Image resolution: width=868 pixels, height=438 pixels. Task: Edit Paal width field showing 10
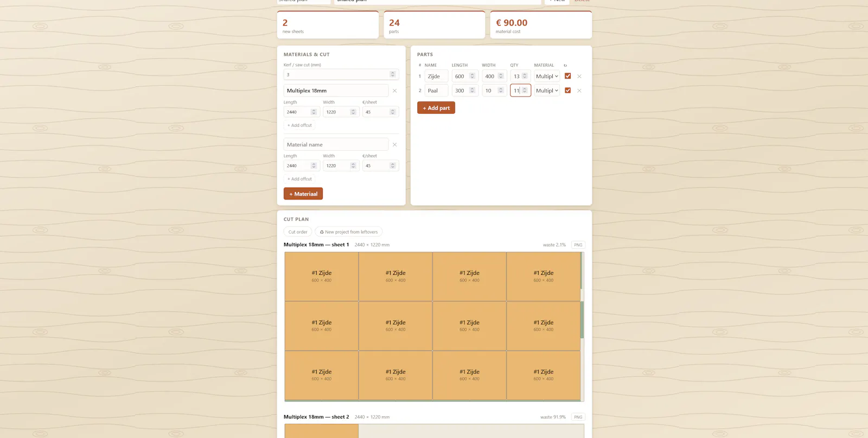coord(494,91)
